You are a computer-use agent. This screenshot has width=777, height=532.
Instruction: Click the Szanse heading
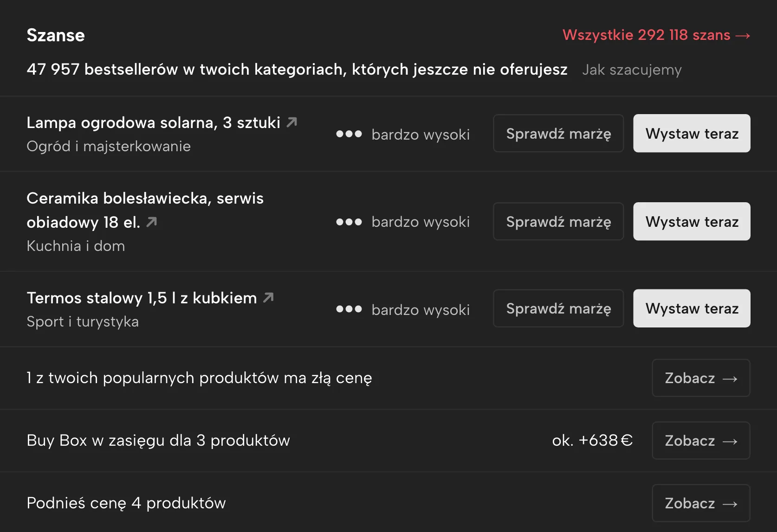(56, 35)
